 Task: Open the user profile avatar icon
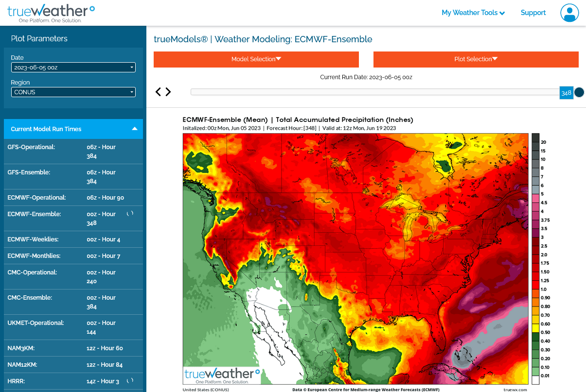tap(569, 13)
